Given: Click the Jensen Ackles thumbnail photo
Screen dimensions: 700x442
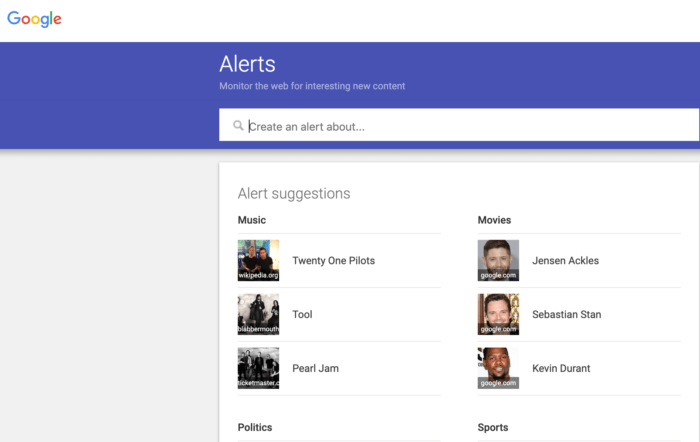Looking at the screenshot, I should (498, 260).
